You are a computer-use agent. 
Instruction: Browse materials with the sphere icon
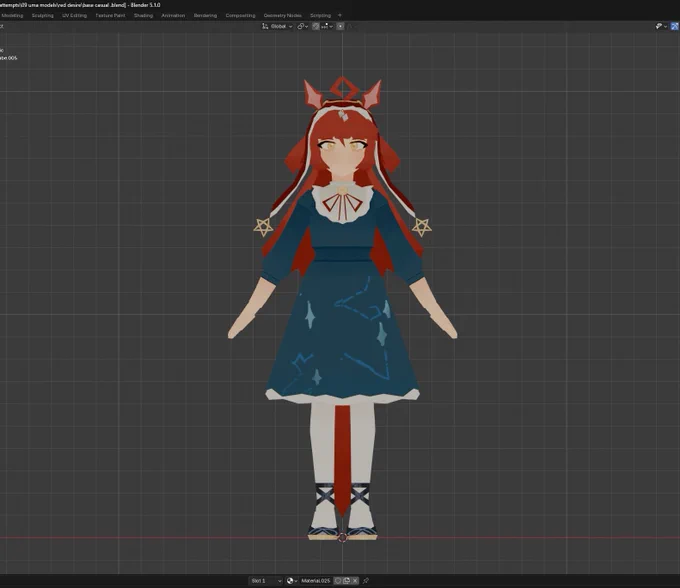[x=292, y=581]
